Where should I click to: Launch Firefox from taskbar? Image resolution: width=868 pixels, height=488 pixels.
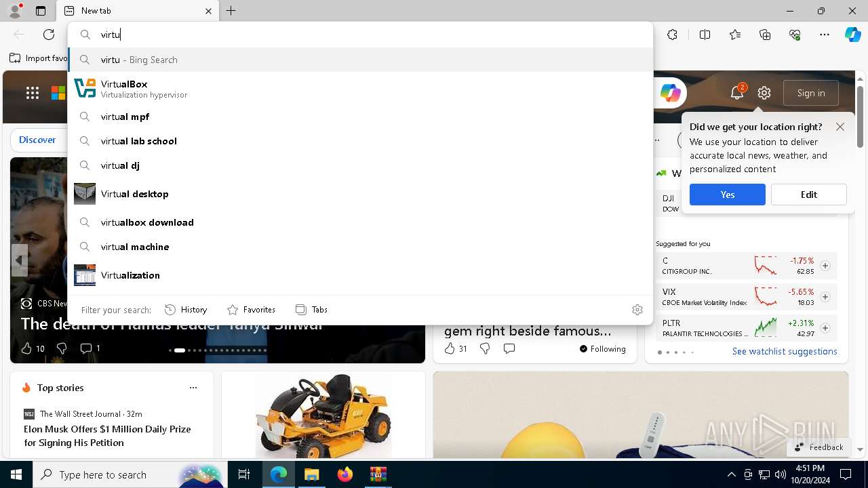[344, 474]
